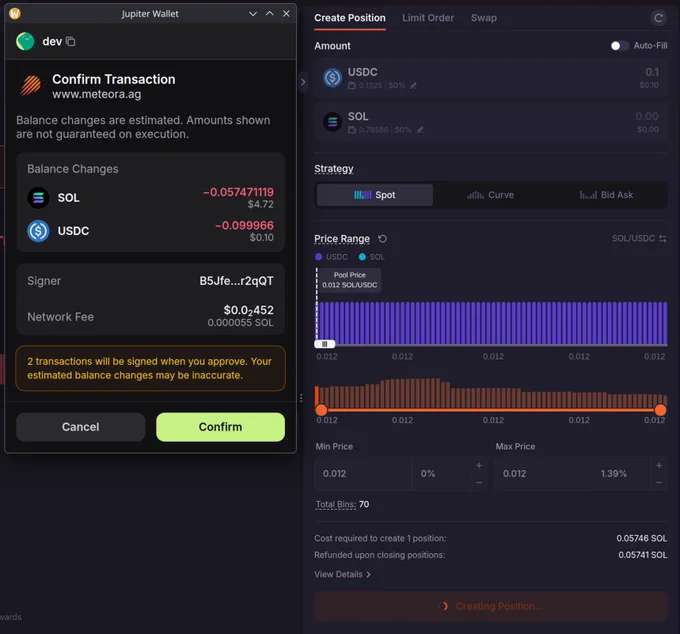Click the Pool Price tooltip label
The image size is (680, 634).
(350, 280)
